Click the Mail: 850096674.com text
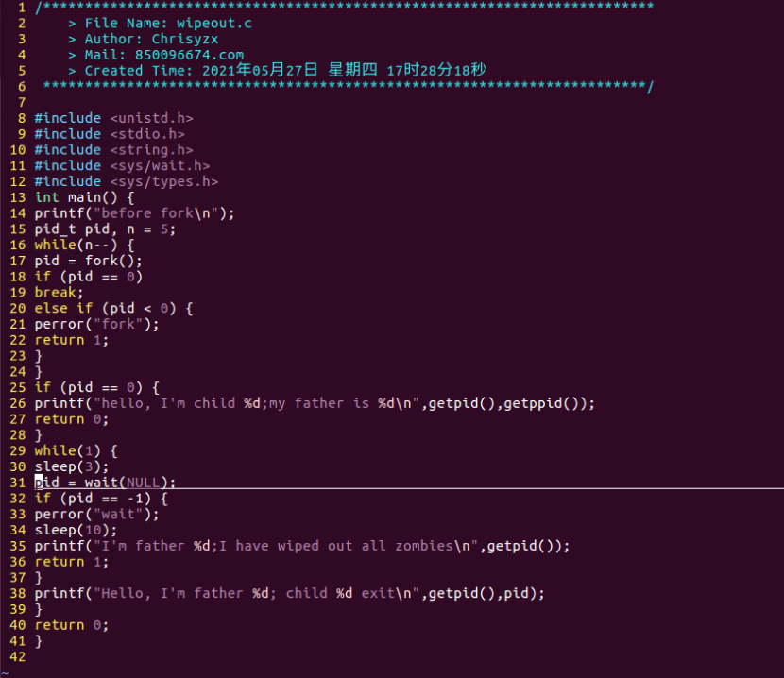This screenshot has width=784, height=678. coord(164,55)
